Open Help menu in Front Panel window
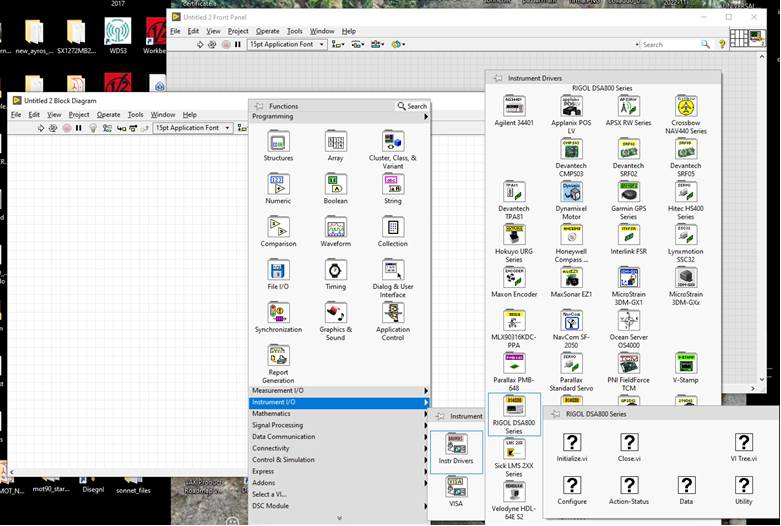This screenshot has height=526, width=781. tap(349, 31)
